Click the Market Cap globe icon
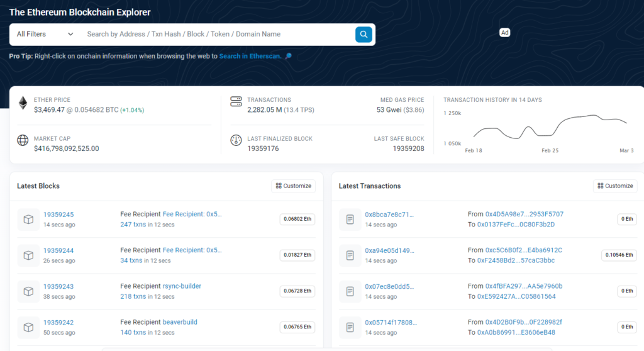The width and height of the screenshot is (644, 351). pos(23,140)
